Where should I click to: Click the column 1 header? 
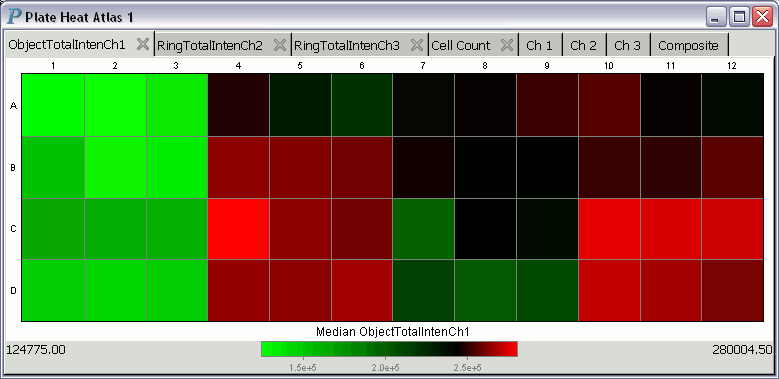53,66
